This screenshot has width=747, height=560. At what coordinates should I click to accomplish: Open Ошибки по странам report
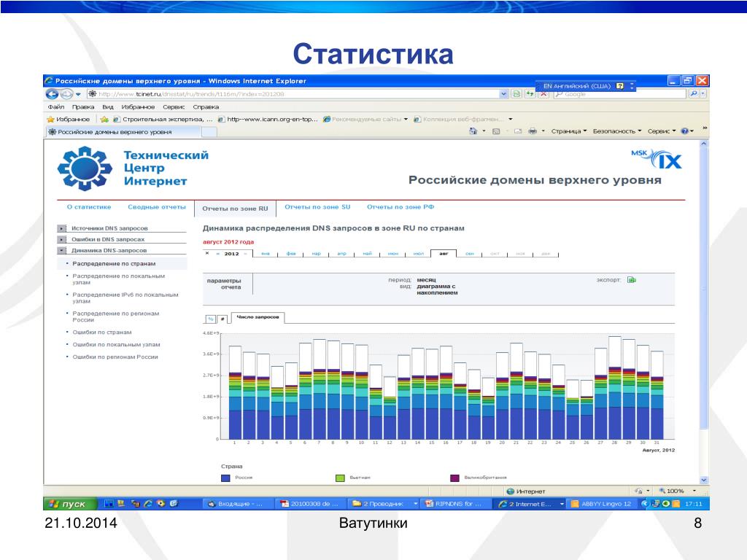coord(102,332)
